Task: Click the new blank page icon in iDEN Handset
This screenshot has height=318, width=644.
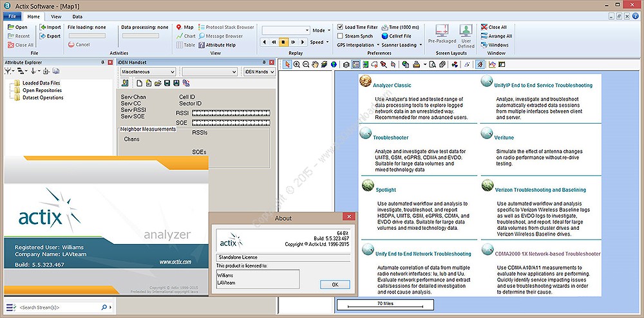Action: click(x=140, y=83)
